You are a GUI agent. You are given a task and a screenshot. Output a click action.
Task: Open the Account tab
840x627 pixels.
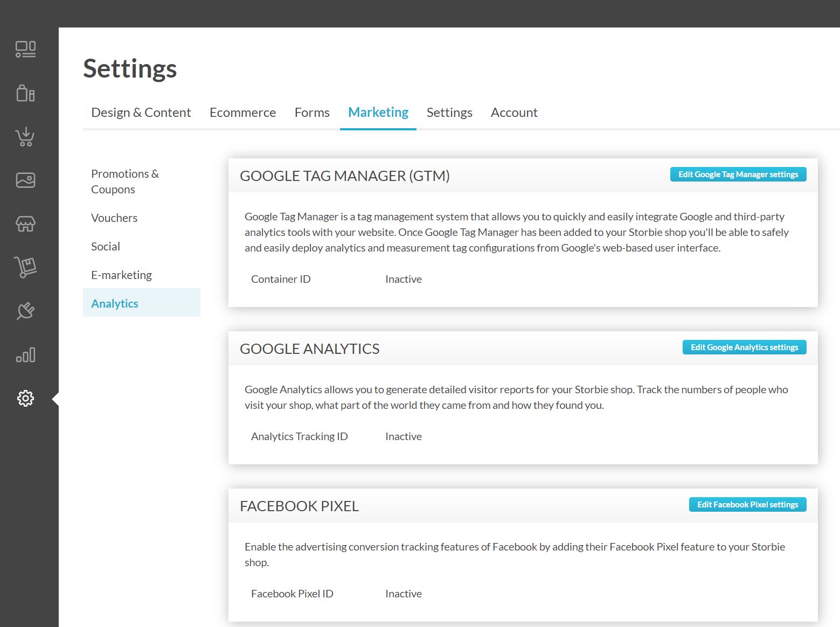tap(514, 113)
